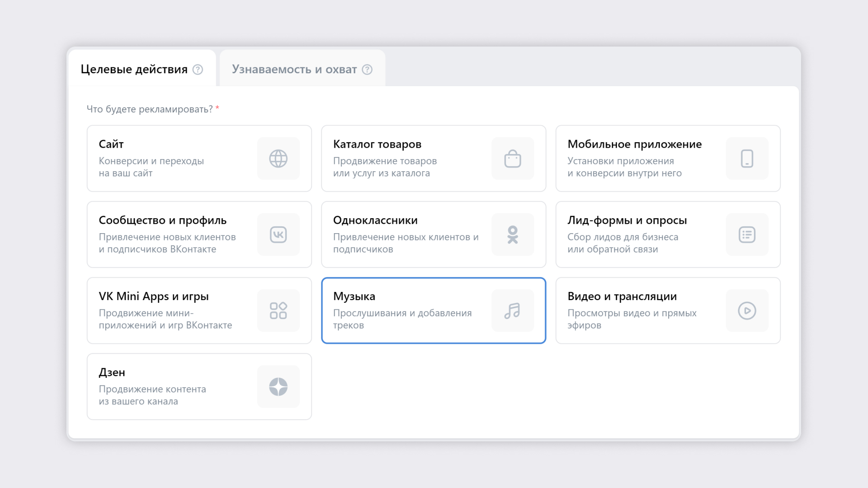Image resolution: width=868 pixels, height=488 pixels.
Task: Click 'Продвижение товаров или услуг из каталога' text
Action: coord(385,167)
